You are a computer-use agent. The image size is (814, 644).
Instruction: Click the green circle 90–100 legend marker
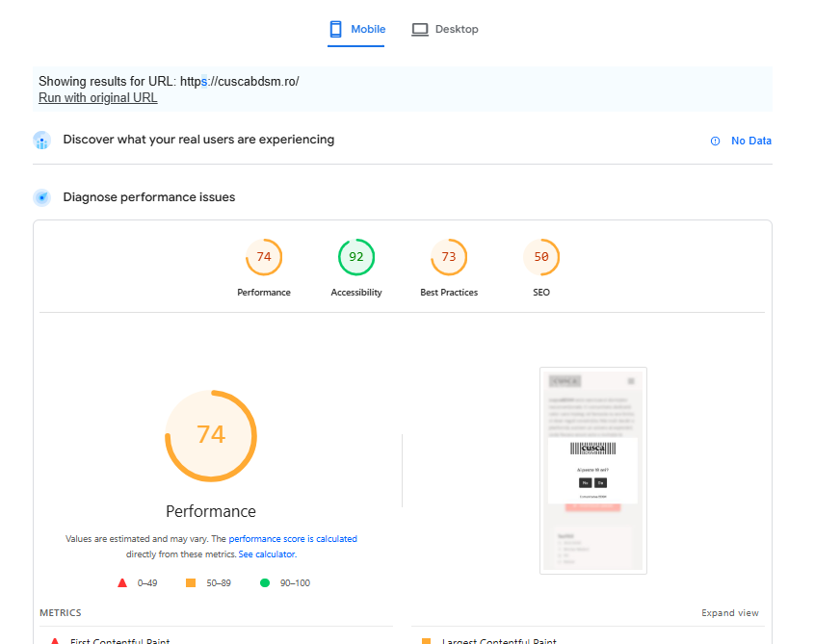click(264, 583)
